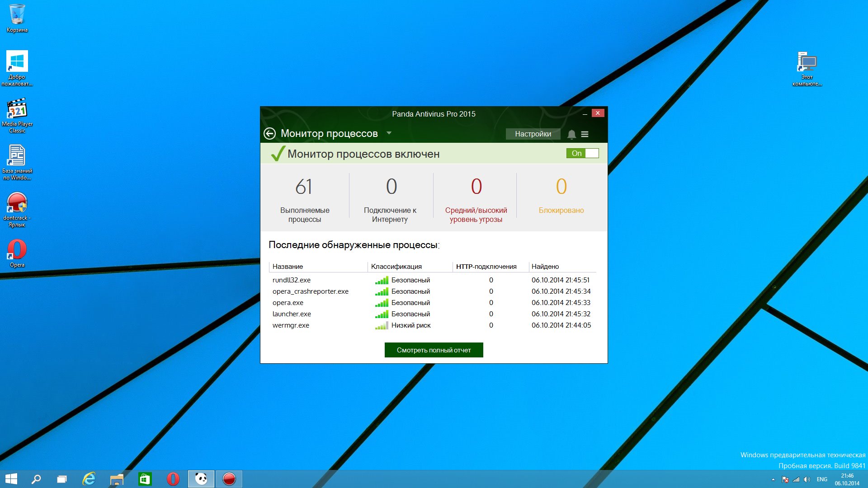
Task: Sort by the Название column header
Action: [318, 267]
